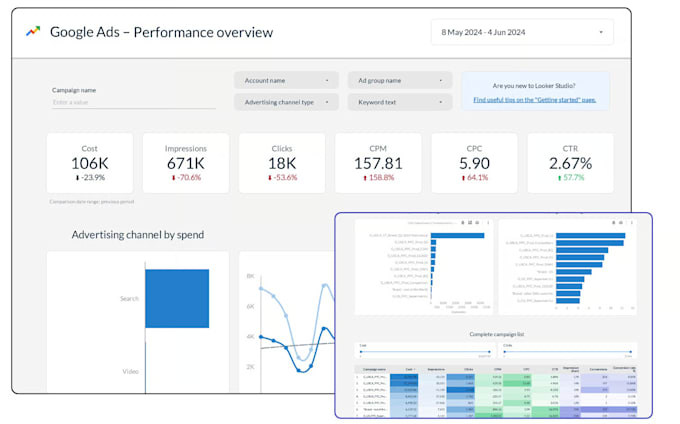The image size is (680, 424).
Task: Click the 'Advertising channel by spend' heading
Action: coord(138,235)
